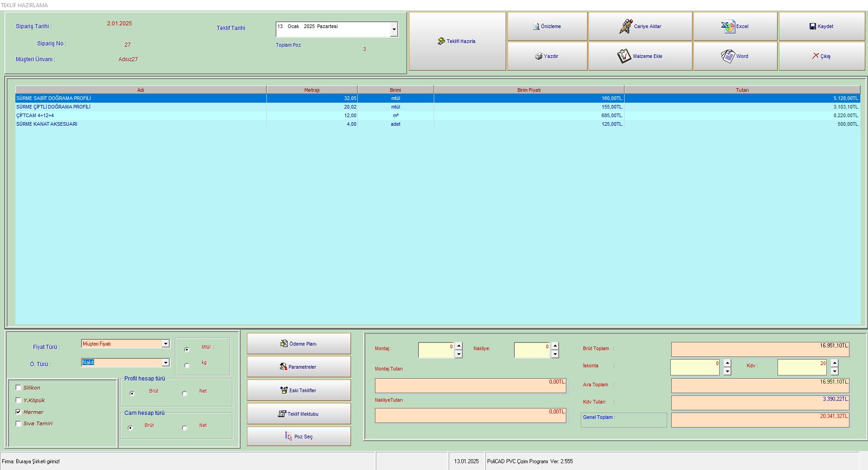Click the Kdv input field

pyautogui.click(x=802, y=367)
